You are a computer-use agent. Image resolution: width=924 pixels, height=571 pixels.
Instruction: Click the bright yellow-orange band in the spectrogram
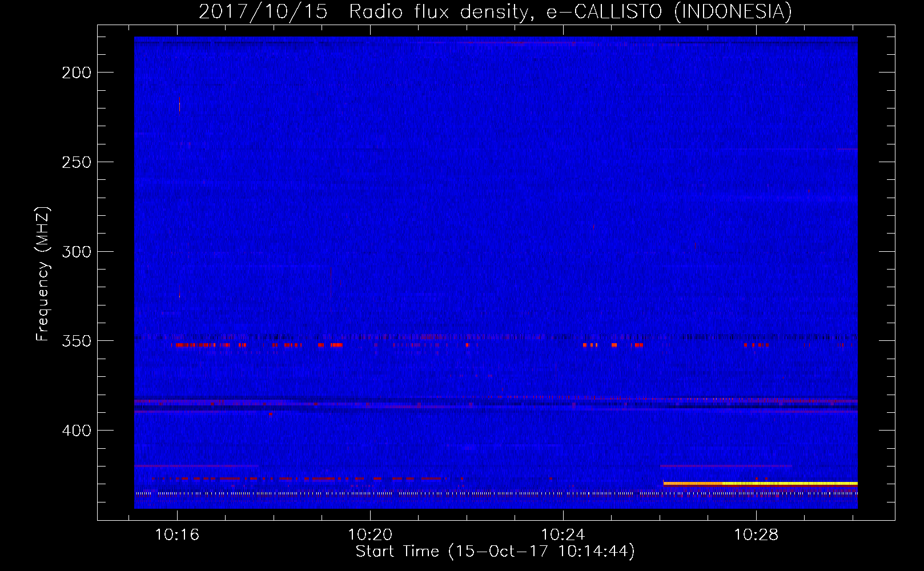click(x=760, y=484)
